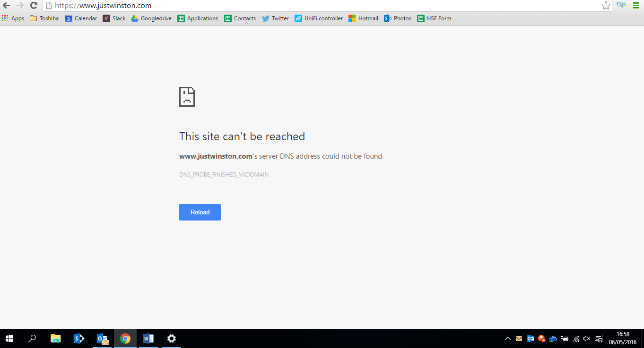This screenshot has width=644, height=348.
Task: Show hidden system tray icons
Action: coord(508,339)
